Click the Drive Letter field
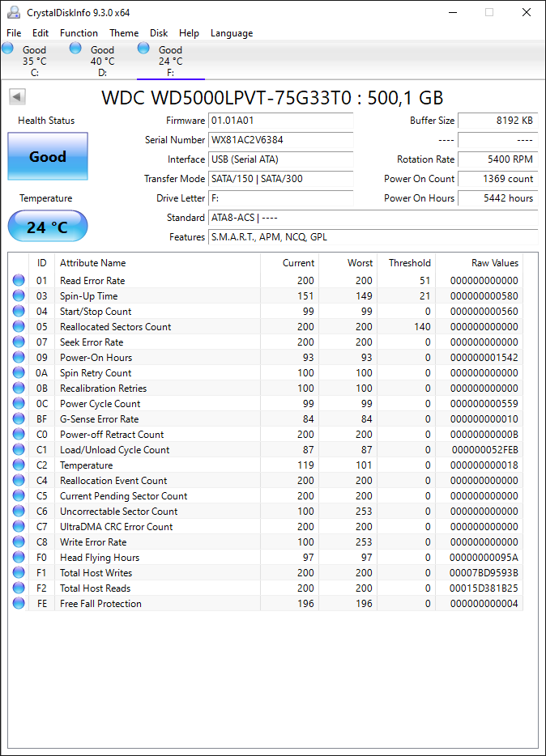 tap(281, 198)
